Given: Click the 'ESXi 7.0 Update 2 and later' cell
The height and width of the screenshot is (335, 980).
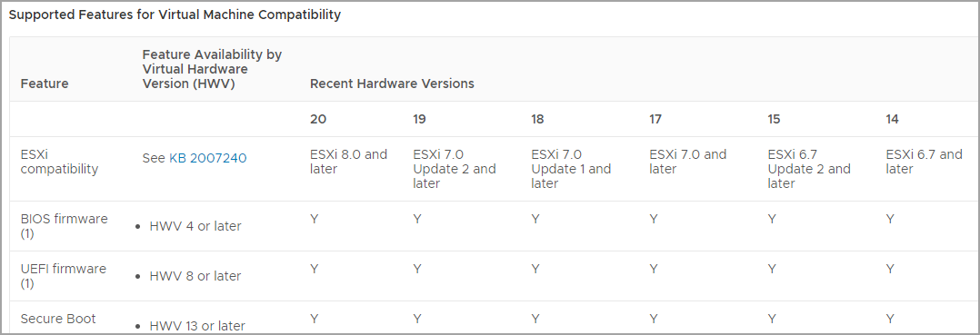Looking at the screenshot, I should click(455, 169).
